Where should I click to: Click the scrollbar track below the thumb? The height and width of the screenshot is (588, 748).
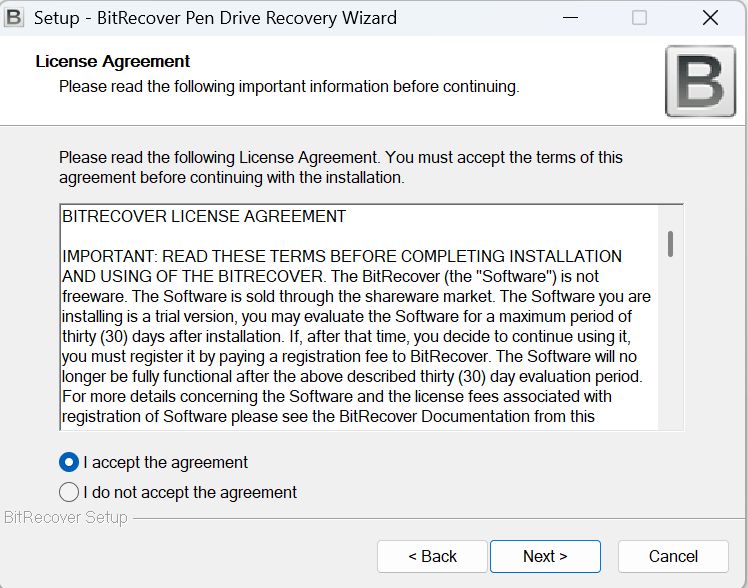coord(670,350)
